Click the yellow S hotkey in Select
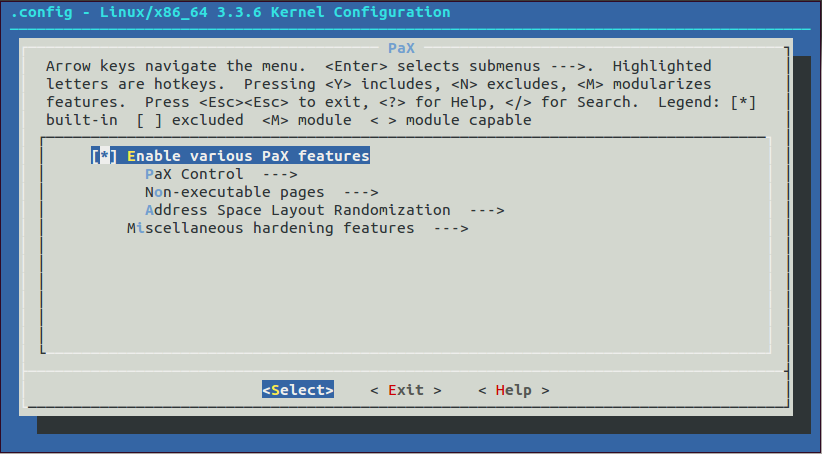The height and width of the screenshot is (454, 822). tap(275, 390)
